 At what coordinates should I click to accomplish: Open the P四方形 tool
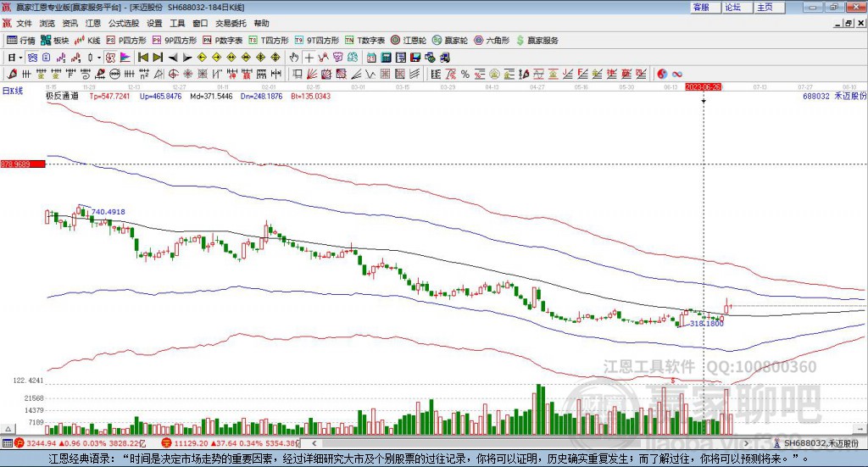[126, 41]
